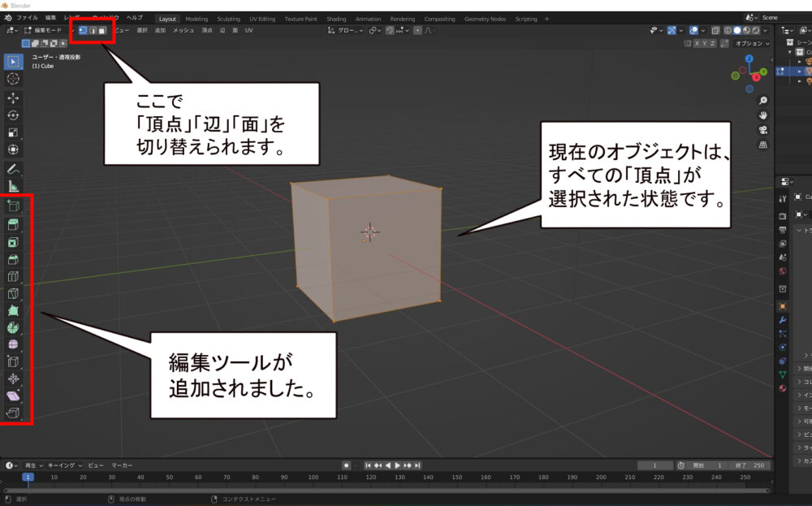
Task: Play the animation forward
Action: pos(398,465)
